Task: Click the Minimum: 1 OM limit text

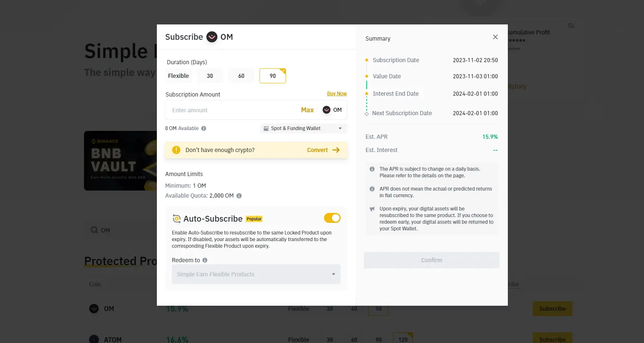Action: click(185, 186)
